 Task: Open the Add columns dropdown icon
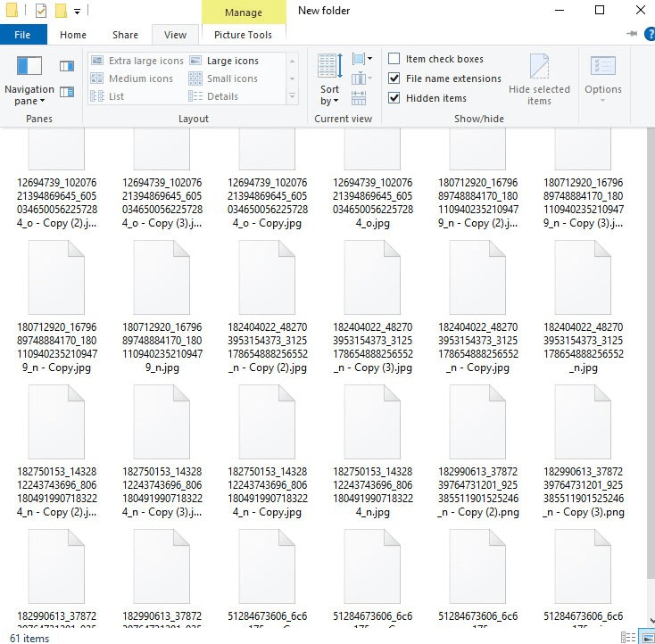click(x=361, y=78)
